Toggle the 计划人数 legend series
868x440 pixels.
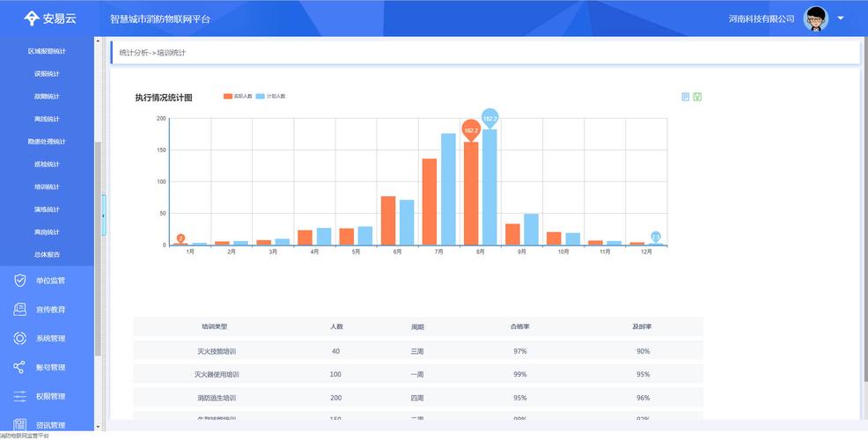point(270,96)
